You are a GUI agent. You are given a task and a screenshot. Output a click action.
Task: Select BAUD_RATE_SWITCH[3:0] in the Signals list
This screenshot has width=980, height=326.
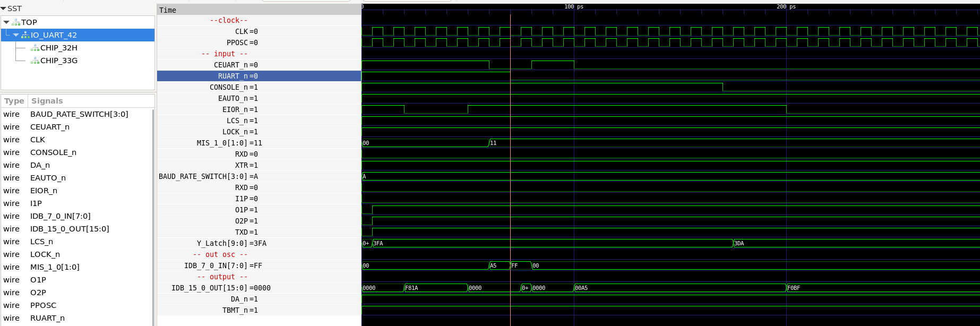pos(79,114)
